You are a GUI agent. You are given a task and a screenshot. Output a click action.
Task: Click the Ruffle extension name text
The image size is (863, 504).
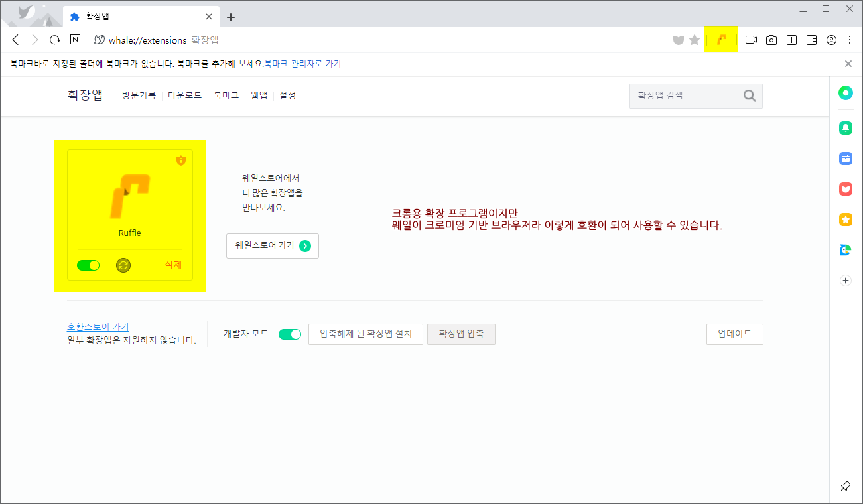130,233
